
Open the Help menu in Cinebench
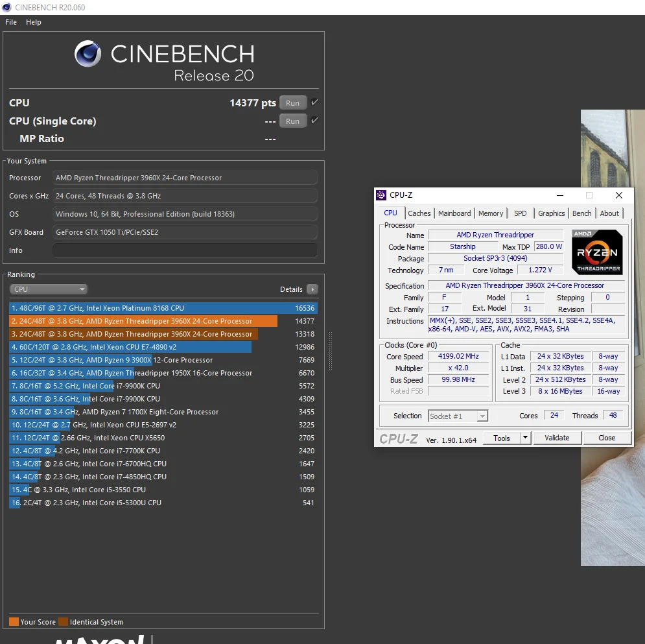pyautogui.click(x=34, y=22)
